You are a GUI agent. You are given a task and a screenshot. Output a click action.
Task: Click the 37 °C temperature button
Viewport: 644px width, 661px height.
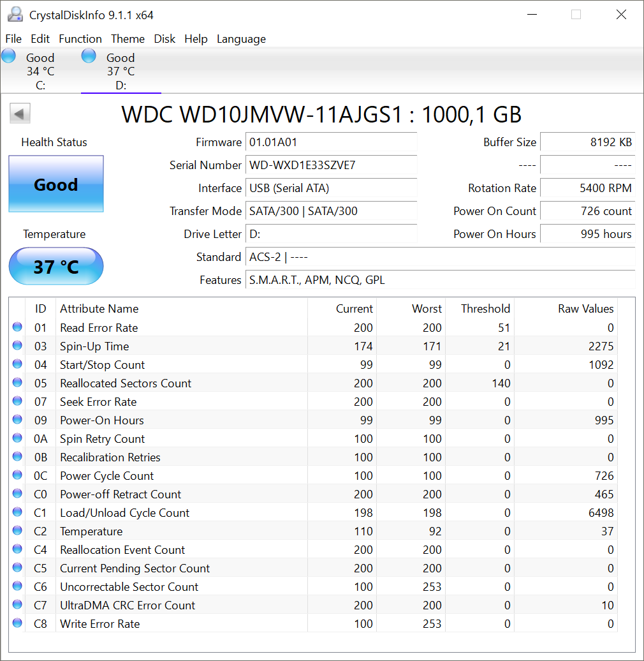pyautogui.click(x=56, y=267)
